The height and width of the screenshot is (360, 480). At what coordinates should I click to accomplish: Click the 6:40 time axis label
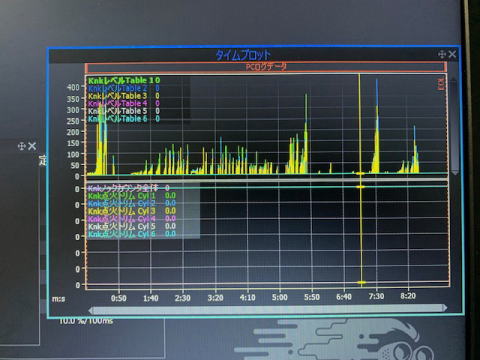(x=344, y=296)
